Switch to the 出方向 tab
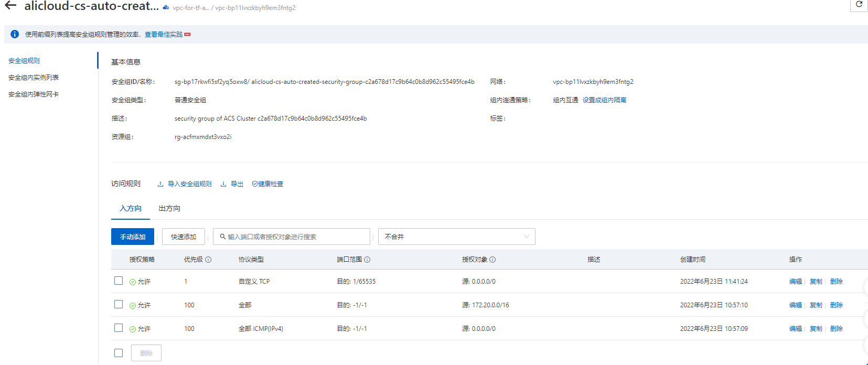Viewport: 868px width, 365px height. 169,209
